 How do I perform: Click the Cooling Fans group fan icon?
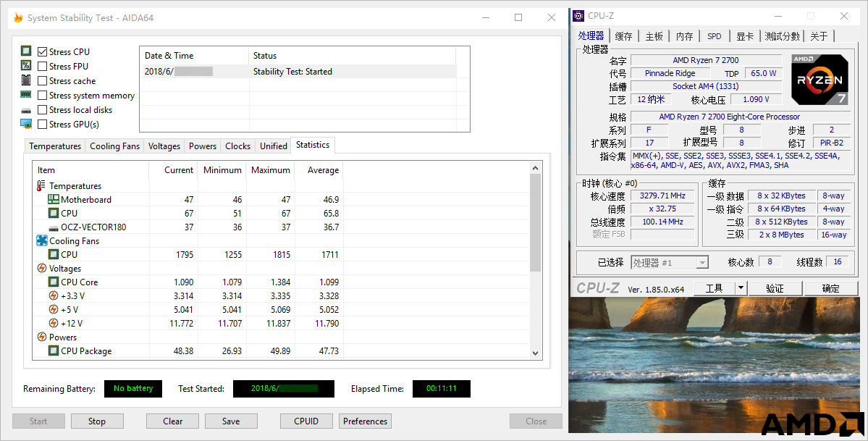pos(41,240)
